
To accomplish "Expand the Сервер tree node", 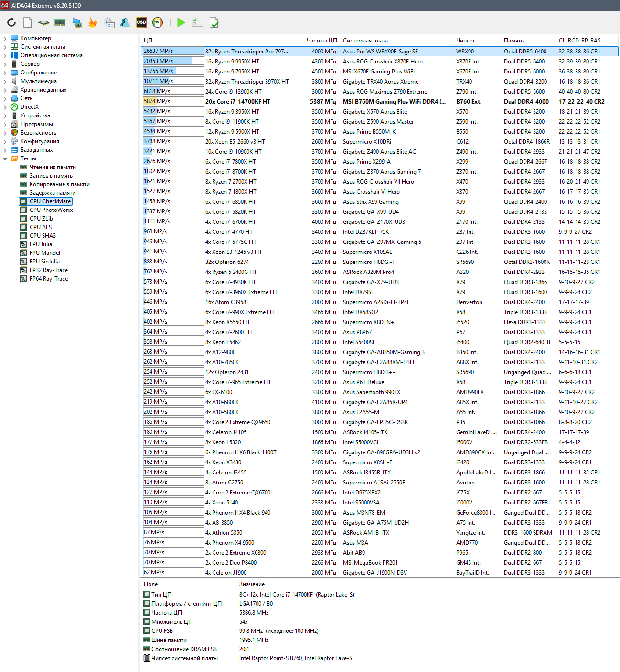I will [5, 64].
